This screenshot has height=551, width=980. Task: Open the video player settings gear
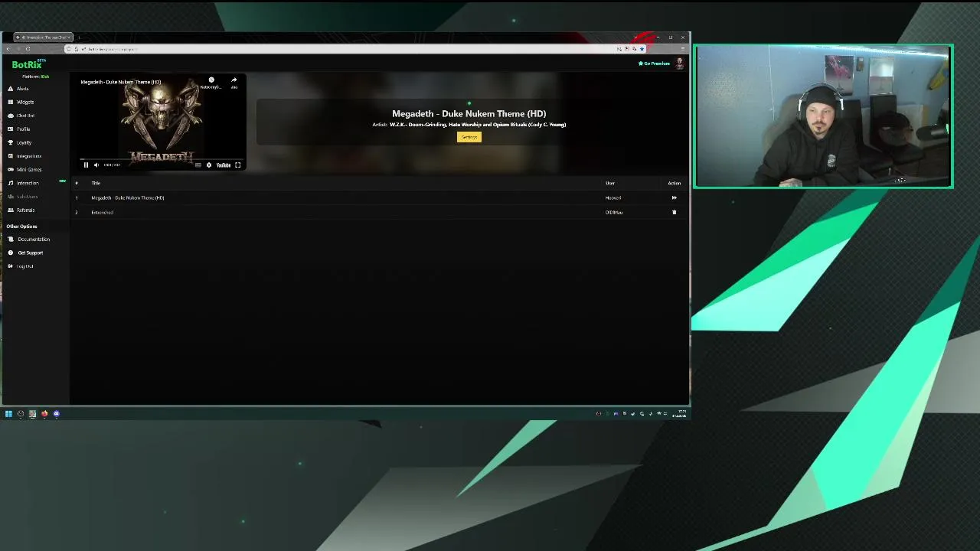208,165
